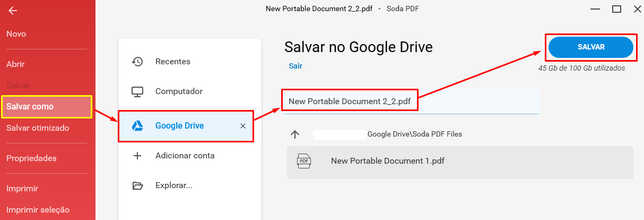Image resolution: width=644 pixels, height=220 pixels.
Task: Select Google Drive location label
Action: tap(180, 126)
